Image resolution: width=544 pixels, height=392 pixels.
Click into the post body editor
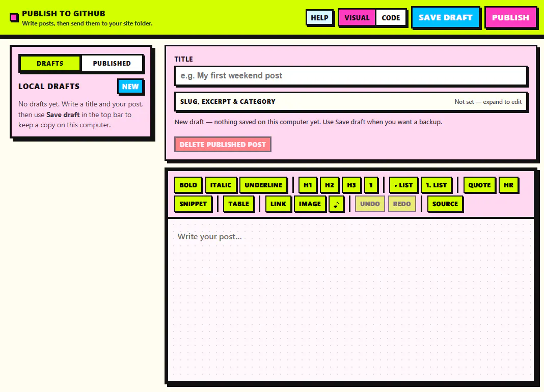(x=351, y=299)
